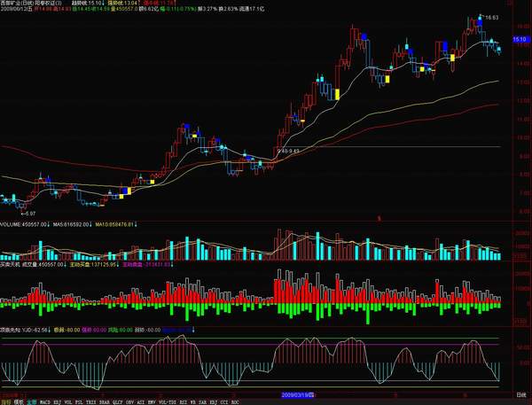Select the MACD indicator tab
Image resolution: width=532 pixels, height=405 pixels.
click(x=45, y=402)
